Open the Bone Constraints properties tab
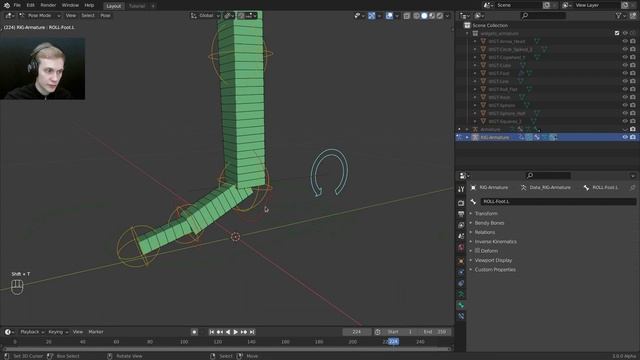The width and height of the screenshot is (640, 360). pos(461,316)
